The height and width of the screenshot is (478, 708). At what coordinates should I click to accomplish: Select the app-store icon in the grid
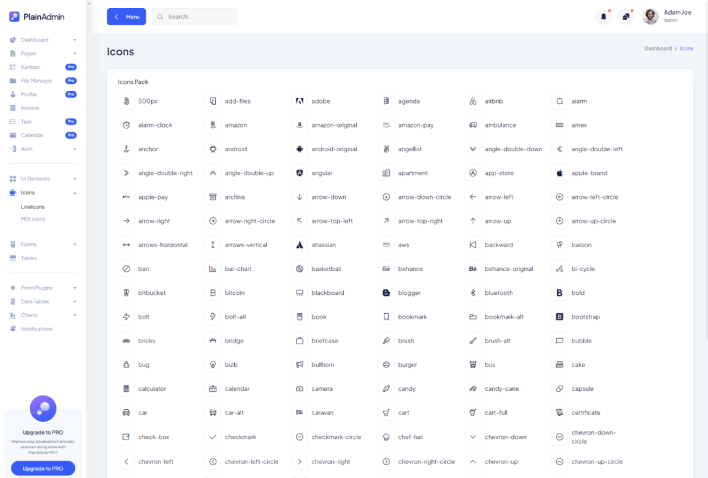tap(473, 173)
